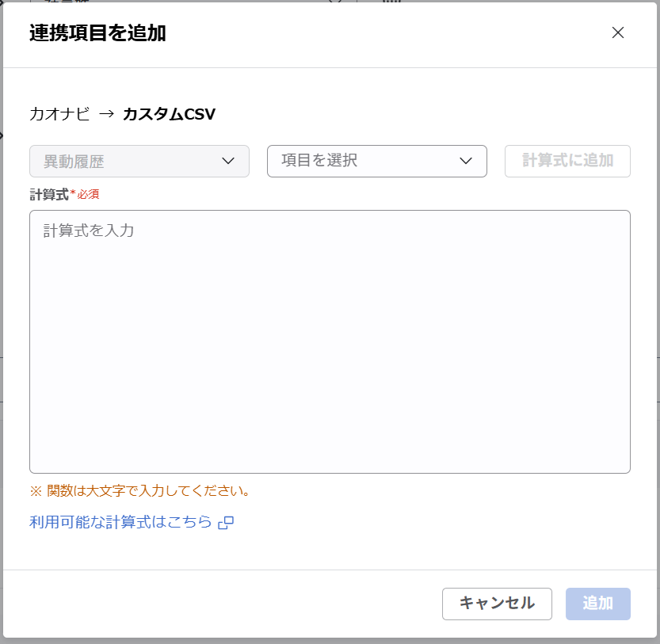Follow the 利用可能な計算式はこちら link

(117, 522)
